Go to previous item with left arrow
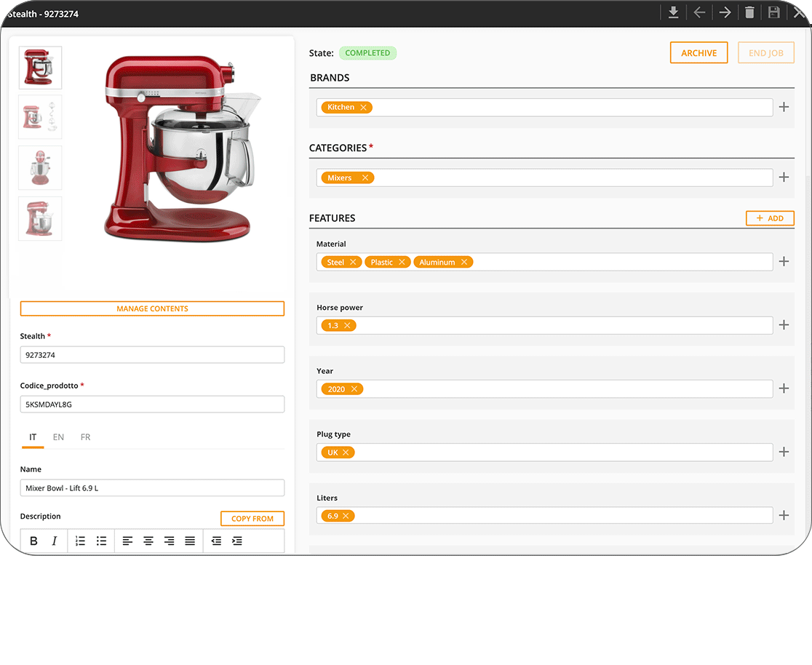This screenshot has width=812, height=665. click(700, 12)
